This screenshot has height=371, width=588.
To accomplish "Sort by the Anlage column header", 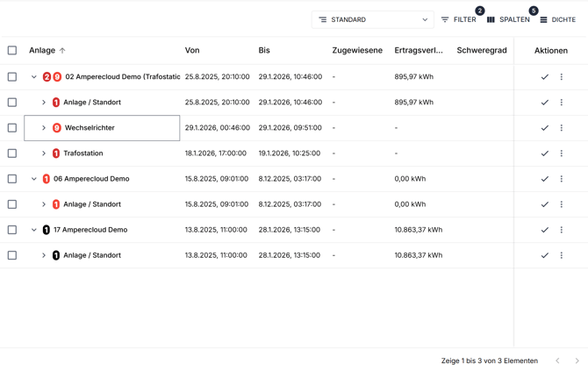I will tap(41, 51).
